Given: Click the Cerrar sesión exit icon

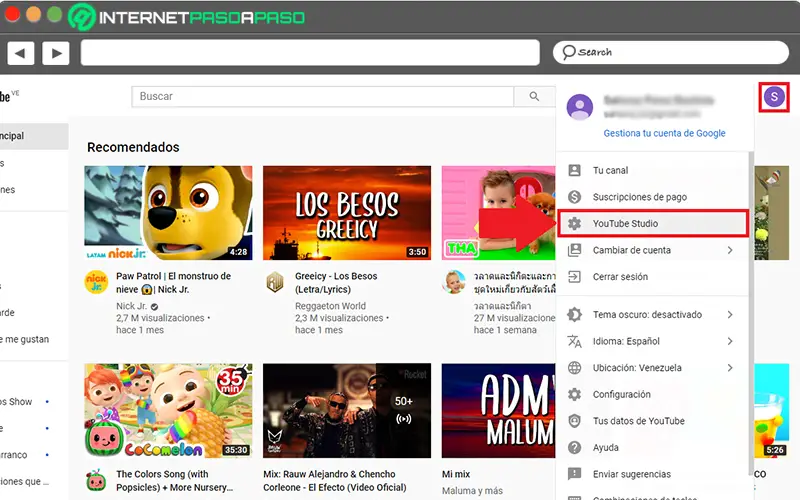Looking at the screenshot, I should click(x=574, y=277).
